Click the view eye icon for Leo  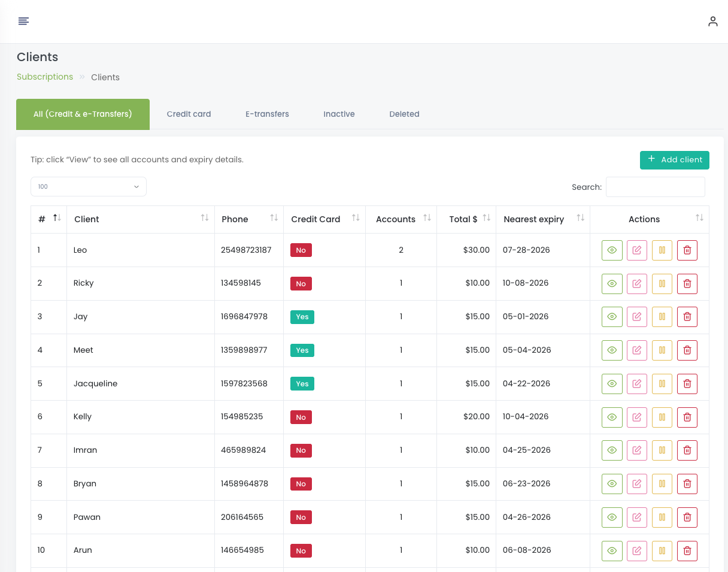pos(612,250)
